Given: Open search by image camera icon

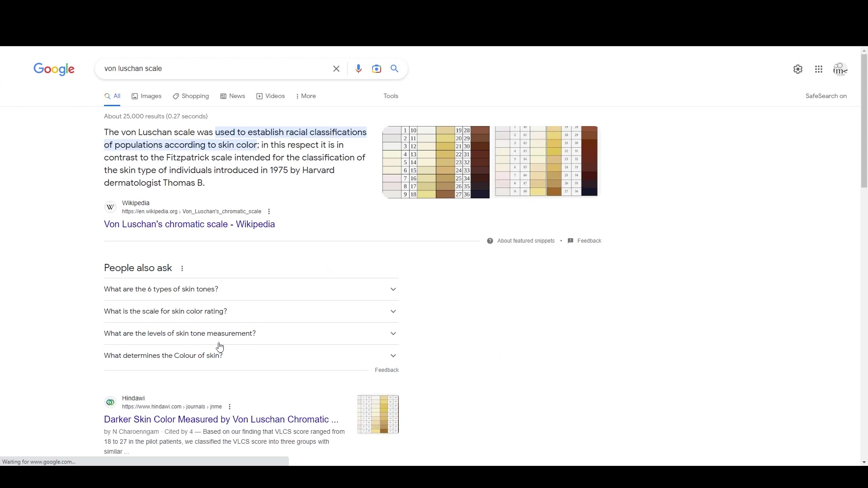Looking at the screenshot, I should (377, 69).
